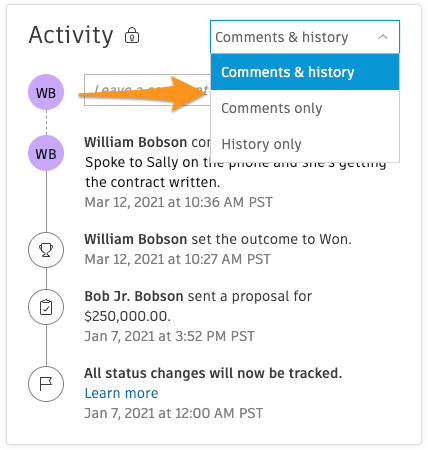Click the lock icon beside Activity
Viewport: 428px width, 450px height.
point(132,35)
